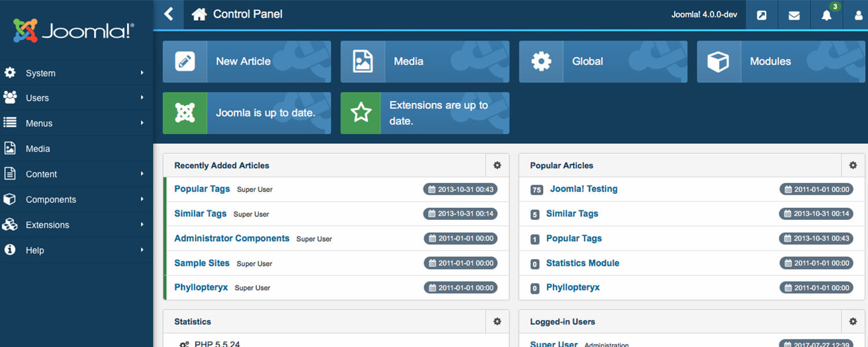868x347 pixels.
Task: Click the green extensions star icon
Action: click(x=362, y=113)
